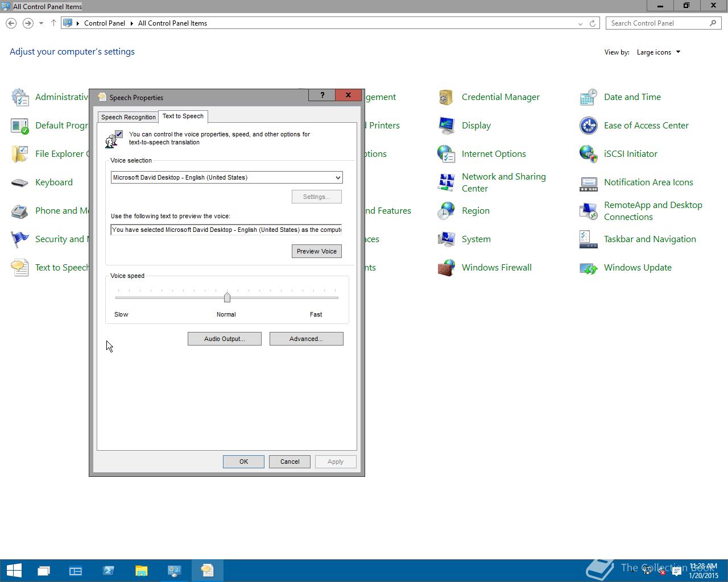
Task: Open the Windows Firewall icon
Action: 446,268
